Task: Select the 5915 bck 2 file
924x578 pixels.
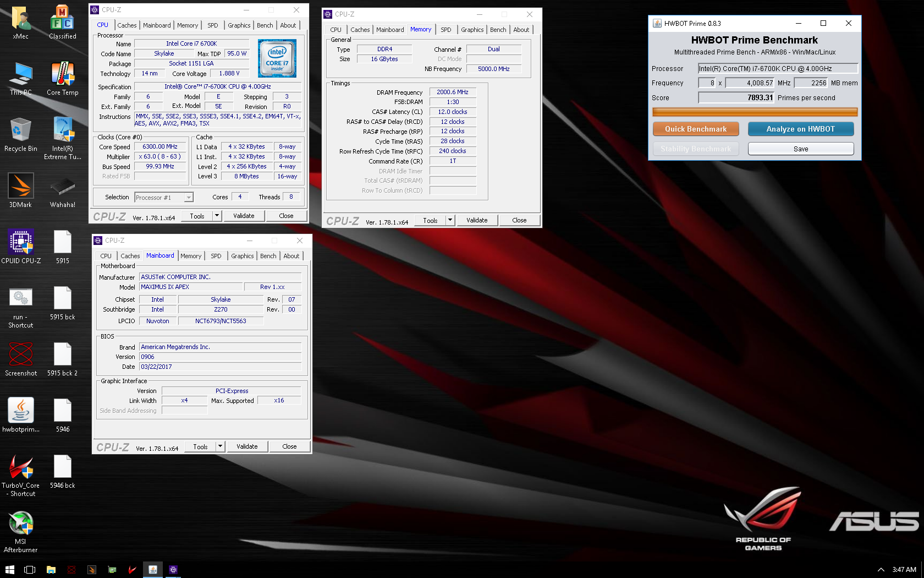Action: click(x=63, y=359)
